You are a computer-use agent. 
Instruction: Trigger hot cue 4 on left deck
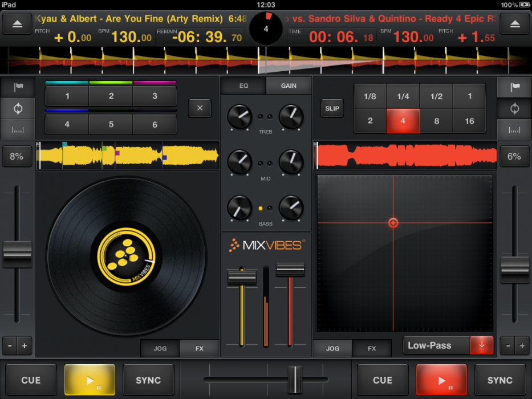[67, 124]
